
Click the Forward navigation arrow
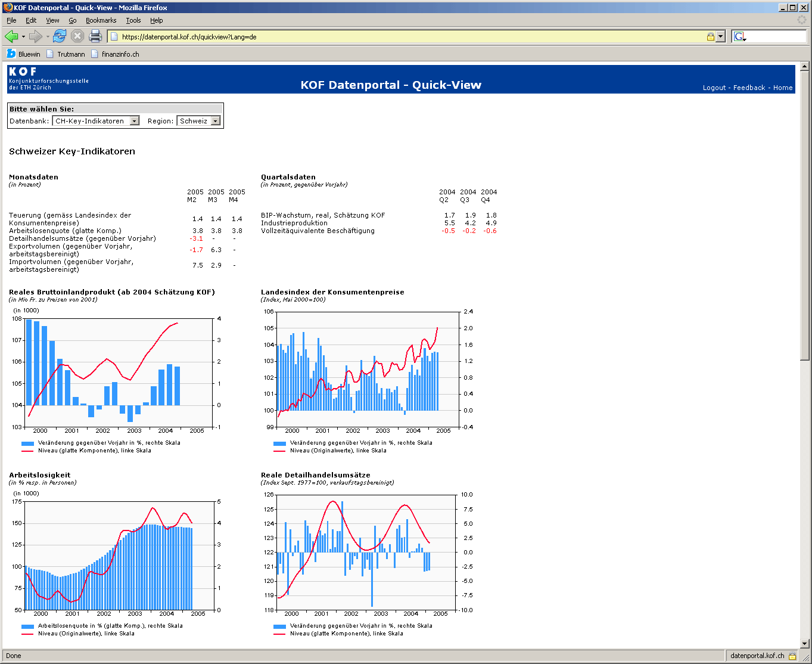pos(36,36)
